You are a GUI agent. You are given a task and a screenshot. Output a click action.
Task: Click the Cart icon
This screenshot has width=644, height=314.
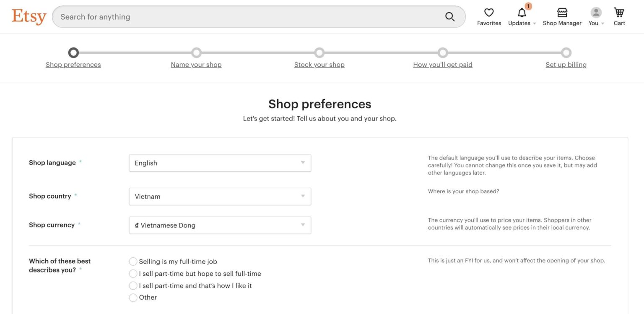point(619,13)
